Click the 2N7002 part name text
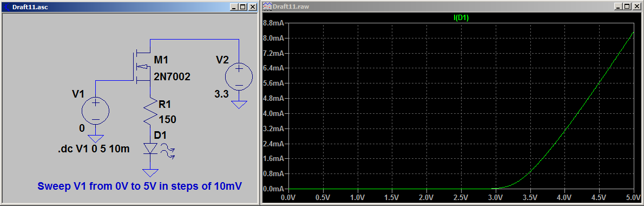644x206 pixels. coord(172,76)
